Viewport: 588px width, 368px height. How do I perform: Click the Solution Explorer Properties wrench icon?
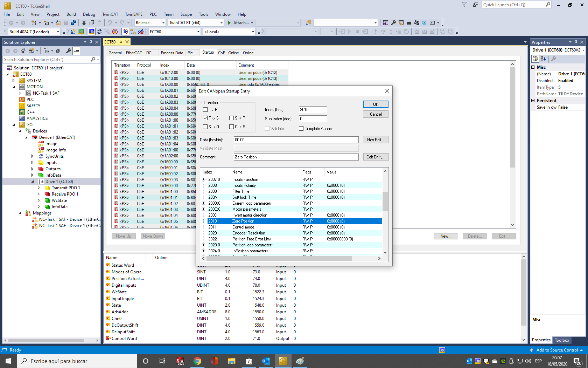tap(69, 51)
